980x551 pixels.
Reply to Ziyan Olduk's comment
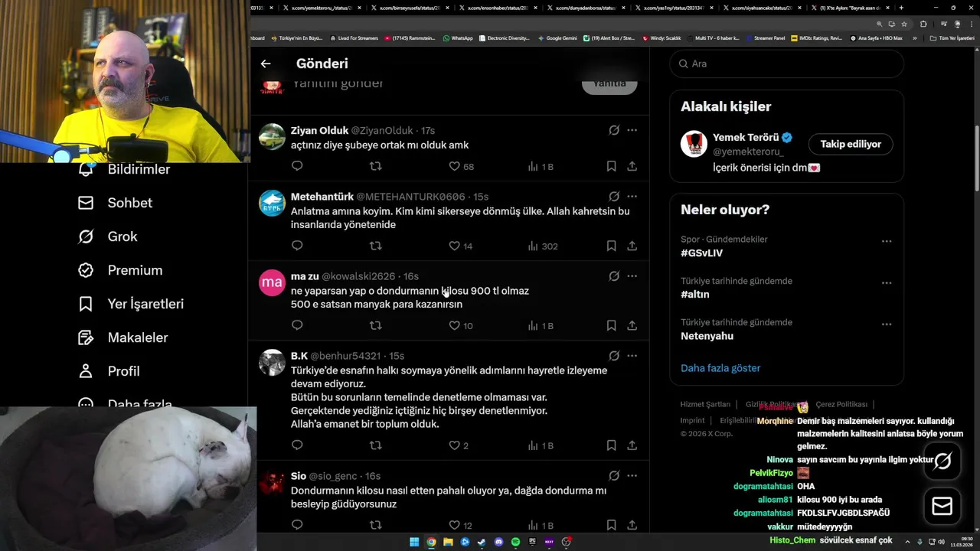pos(297,166)
